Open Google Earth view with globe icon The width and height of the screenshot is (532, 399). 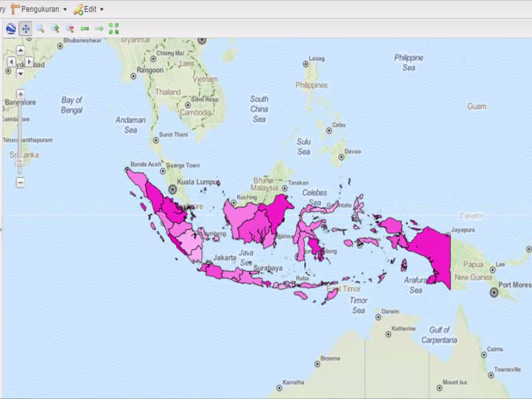point(11,28)
